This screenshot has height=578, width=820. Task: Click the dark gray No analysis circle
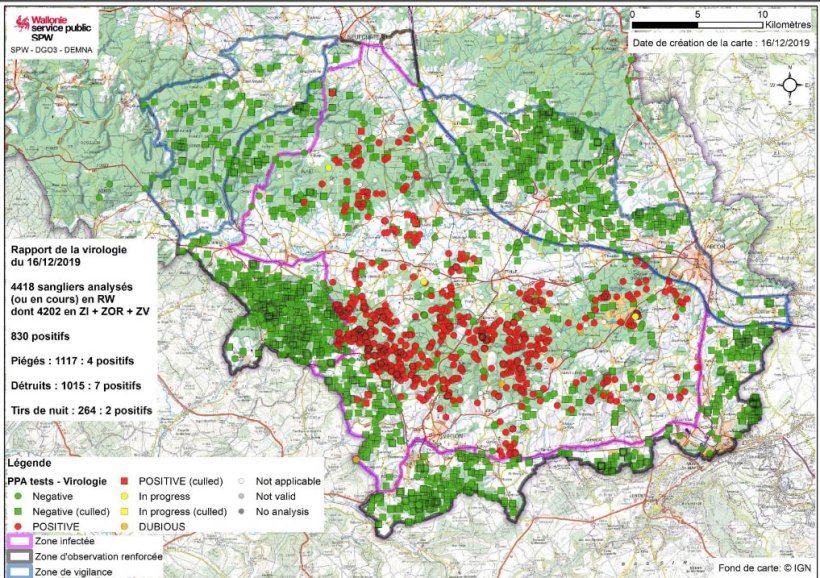[243, 511]
